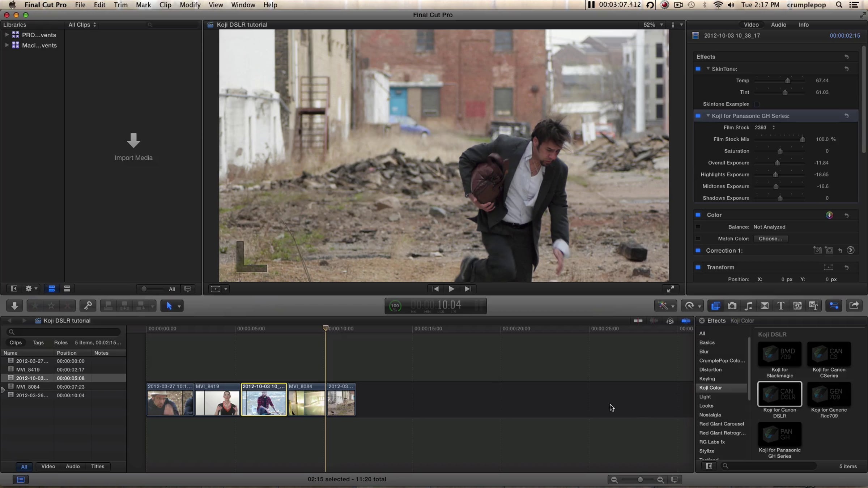Switch to the Audio inspector tab
This screenshot has width=868, height=488.
(x=778, y=25)
